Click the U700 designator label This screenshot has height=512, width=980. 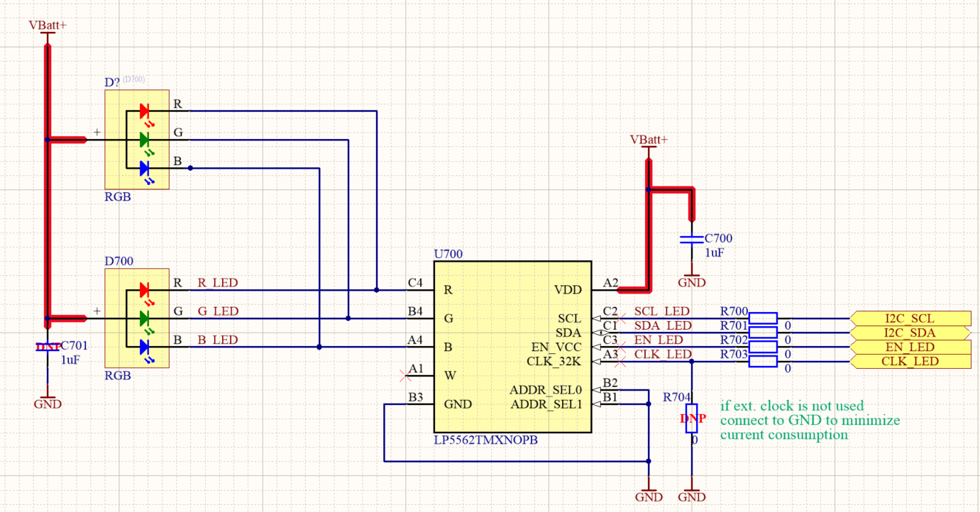(447, 254)
